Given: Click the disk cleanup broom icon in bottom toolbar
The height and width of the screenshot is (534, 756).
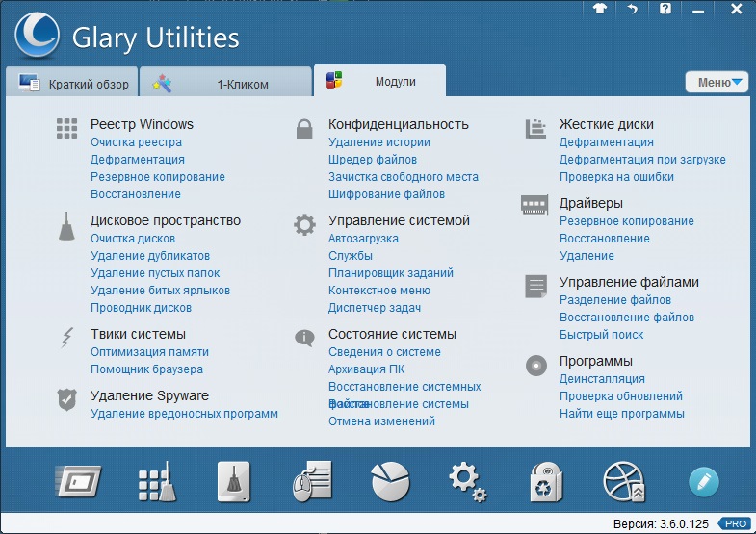Looking at the screenshot, I should click(233, 481).
